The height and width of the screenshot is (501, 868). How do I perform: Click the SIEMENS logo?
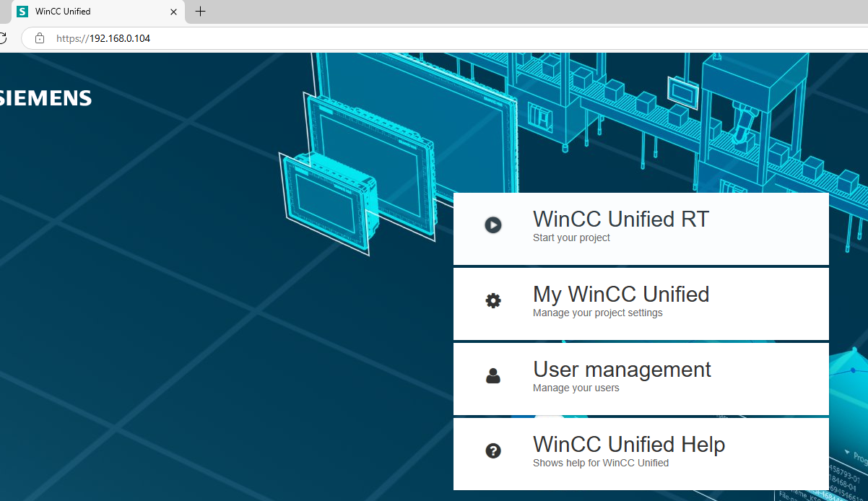[x=45, y=98]
